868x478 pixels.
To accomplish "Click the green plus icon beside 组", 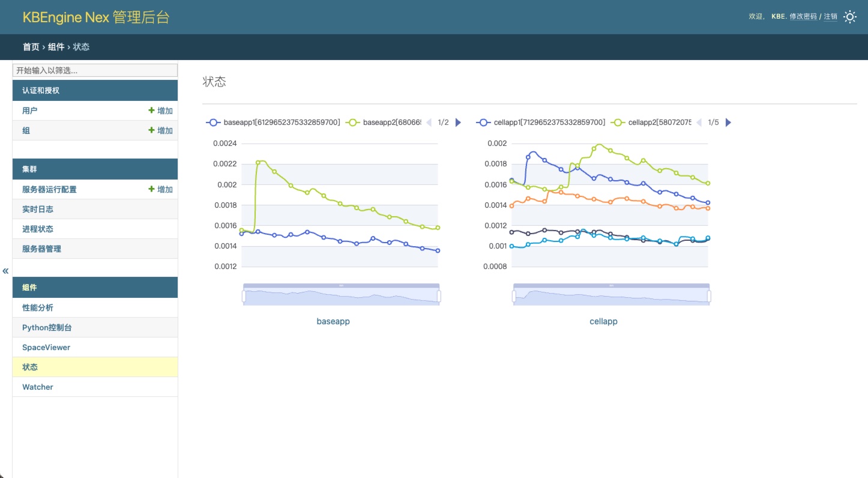I will (152, 130).
